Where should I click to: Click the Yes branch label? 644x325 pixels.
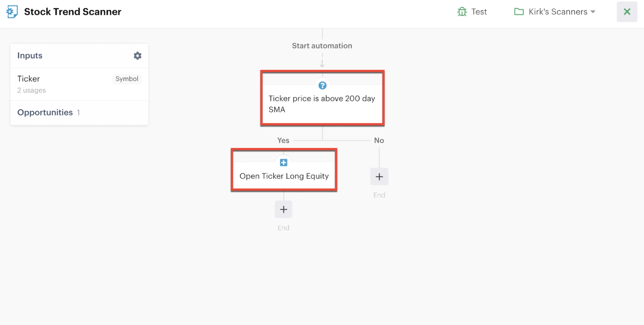click(283, 140)
